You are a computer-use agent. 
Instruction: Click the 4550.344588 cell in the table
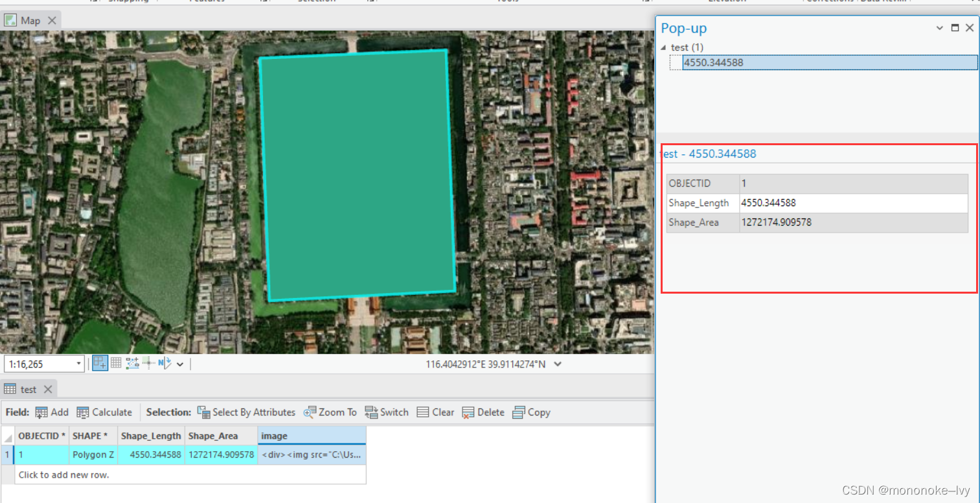pos(151,455)
